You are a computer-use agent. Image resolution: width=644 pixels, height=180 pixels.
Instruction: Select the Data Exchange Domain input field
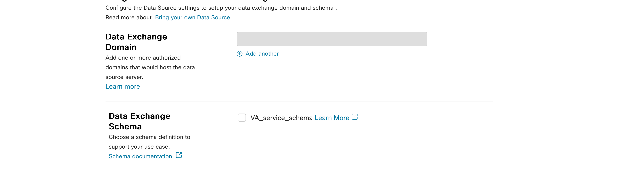point(332,39)
